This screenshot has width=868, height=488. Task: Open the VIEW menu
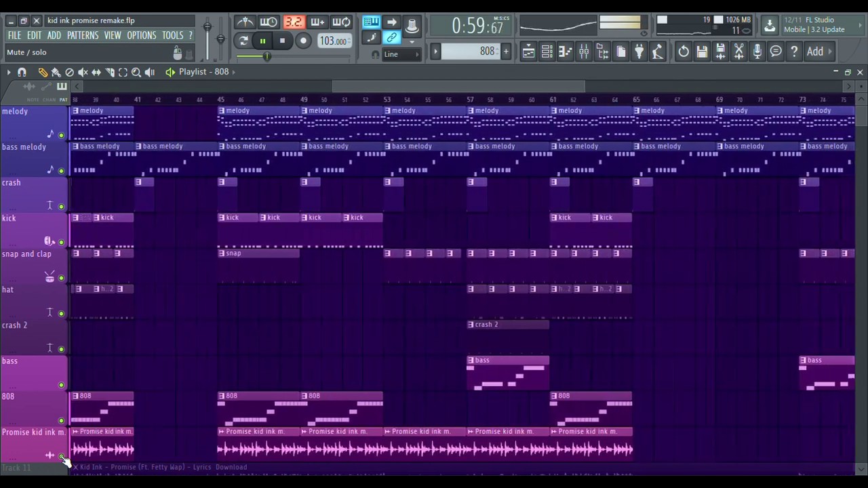pos(113,35)
